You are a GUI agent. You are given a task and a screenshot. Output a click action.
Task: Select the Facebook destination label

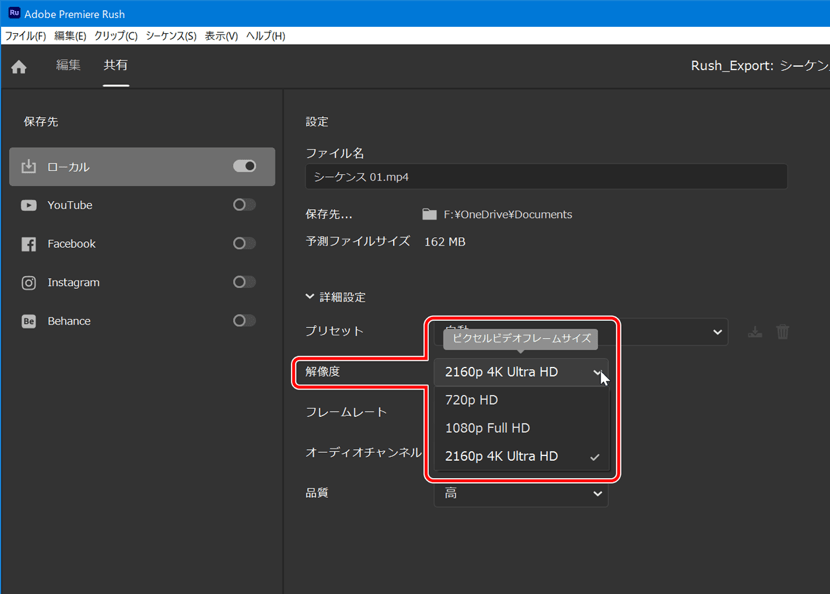coord(71,244)
